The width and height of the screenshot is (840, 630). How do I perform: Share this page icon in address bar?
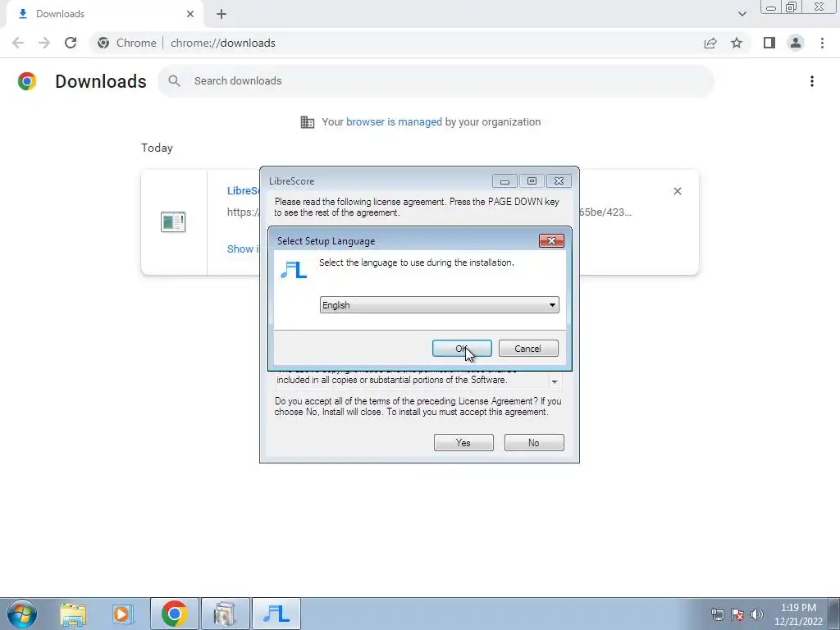pyautogui.click(x=710, y=43)
